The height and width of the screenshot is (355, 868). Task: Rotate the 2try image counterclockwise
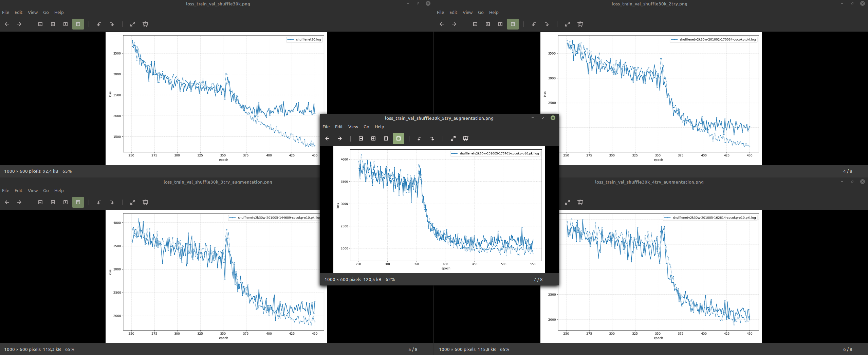pos(534,24)
